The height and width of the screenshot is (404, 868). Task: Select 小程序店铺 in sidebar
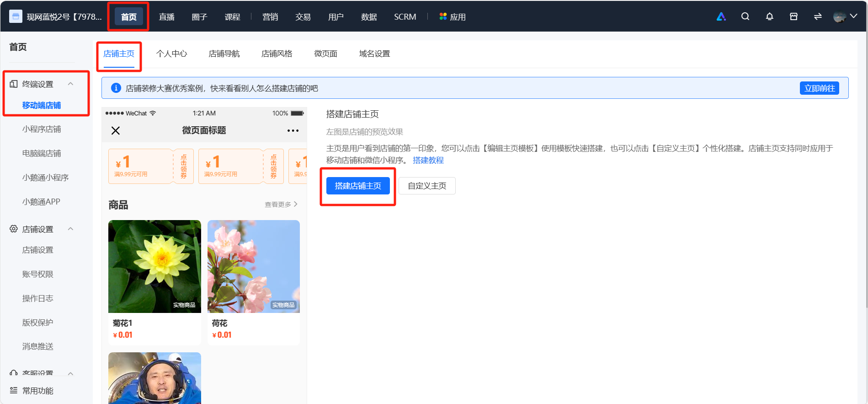coord(42,129)
